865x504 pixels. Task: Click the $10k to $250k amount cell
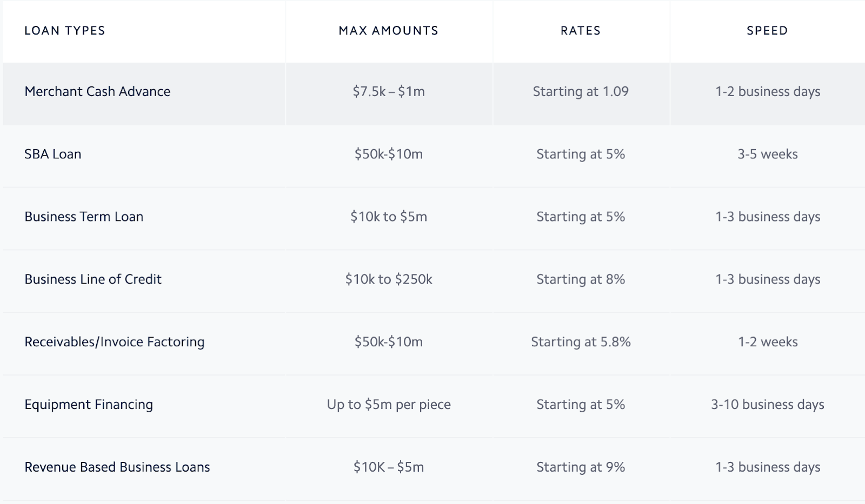tap(389, 279)
